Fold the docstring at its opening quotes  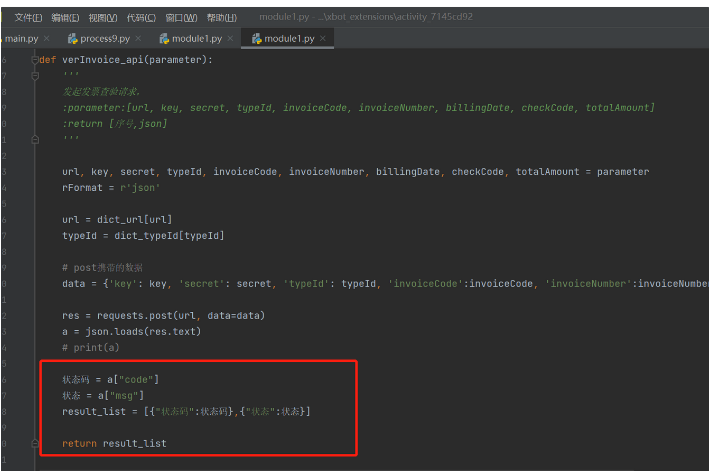point(35,75)
